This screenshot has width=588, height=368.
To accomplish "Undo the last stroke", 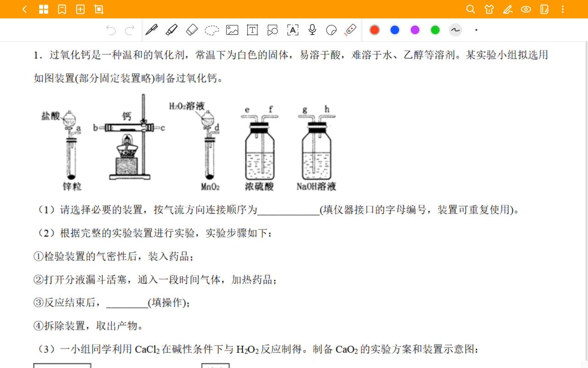I will (111, 30).
